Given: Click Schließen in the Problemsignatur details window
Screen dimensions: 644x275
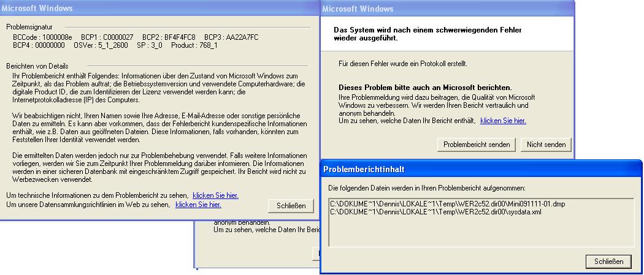Looking at the screenshot, I should click(291, 206).
